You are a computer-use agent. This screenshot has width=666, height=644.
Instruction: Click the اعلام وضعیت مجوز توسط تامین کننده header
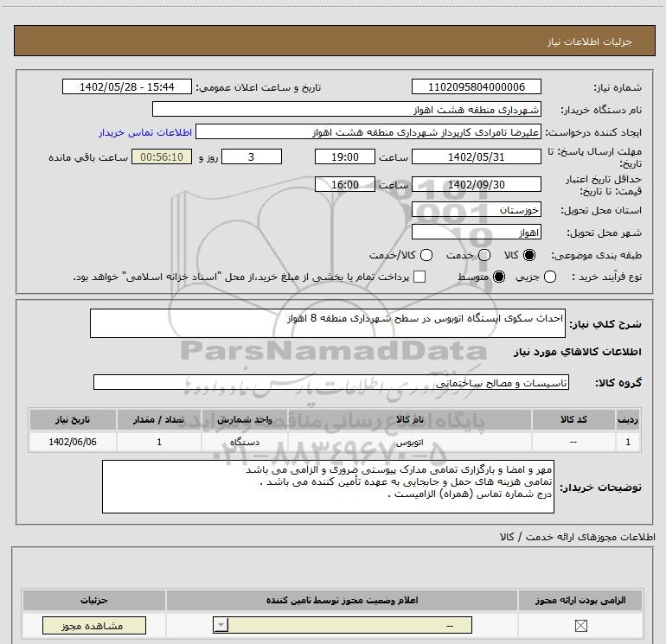(342, 600)
